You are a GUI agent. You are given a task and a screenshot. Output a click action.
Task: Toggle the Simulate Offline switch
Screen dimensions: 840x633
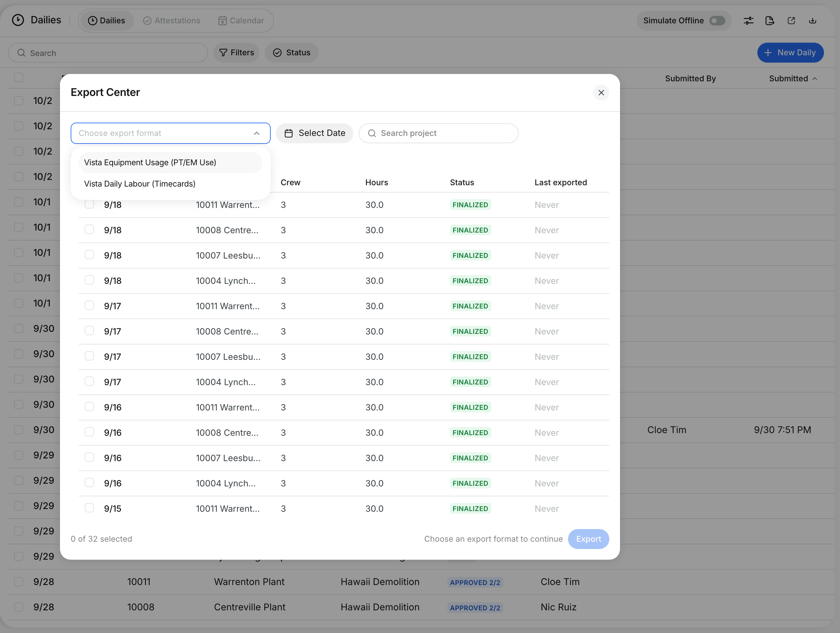pos(717,21)
